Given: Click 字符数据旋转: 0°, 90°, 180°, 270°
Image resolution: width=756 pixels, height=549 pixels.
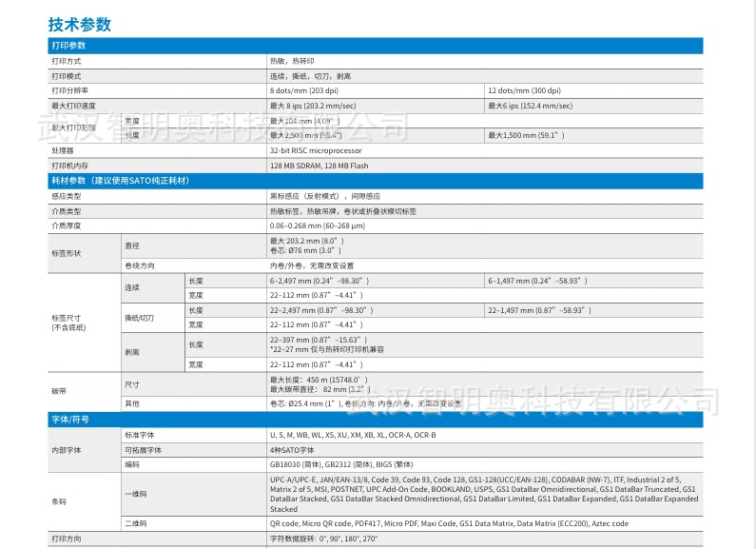Looking at the screenshot, I should (324, 539).
